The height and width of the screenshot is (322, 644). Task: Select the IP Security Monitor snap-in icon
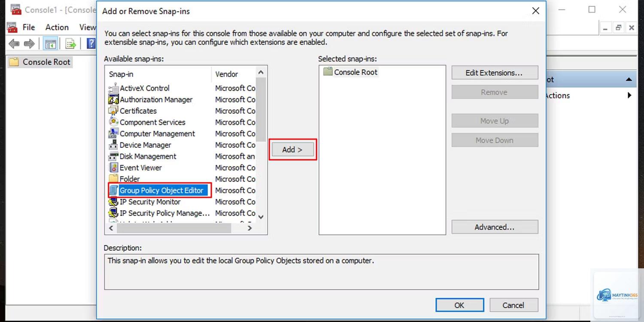(113, 202)
